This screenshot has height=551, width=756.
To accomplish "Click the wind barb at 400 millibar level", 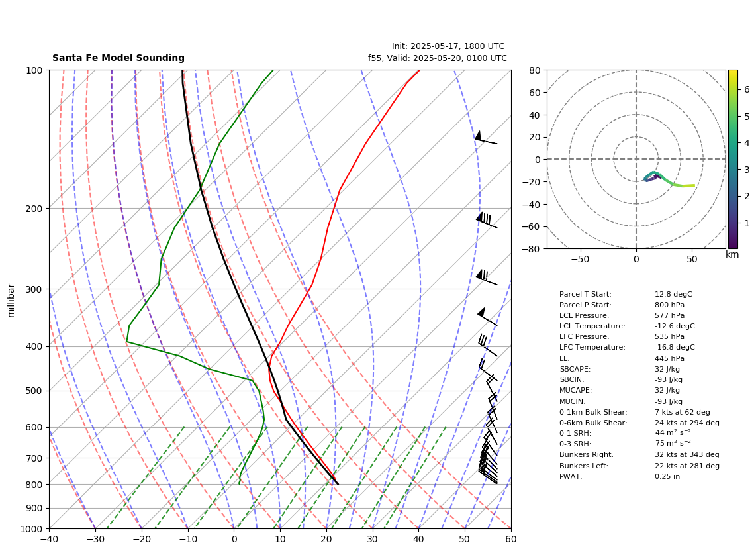I will (x=487, y=345).
